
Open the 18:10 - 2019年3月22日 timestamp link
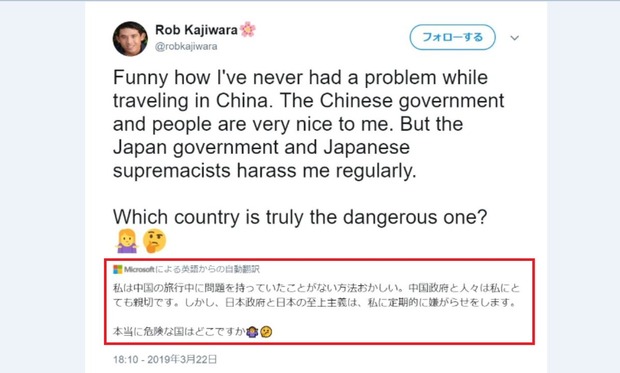[x=165, y=359]
